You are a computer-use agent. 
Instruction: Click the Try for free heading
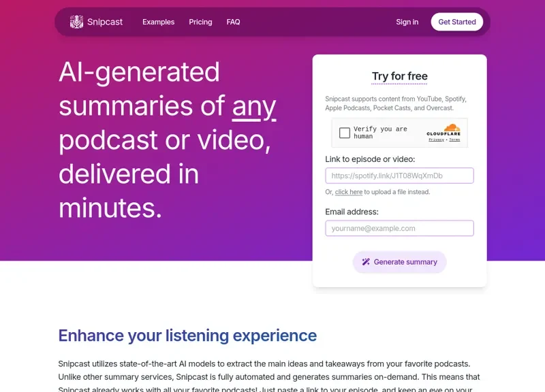pos(399,76)
